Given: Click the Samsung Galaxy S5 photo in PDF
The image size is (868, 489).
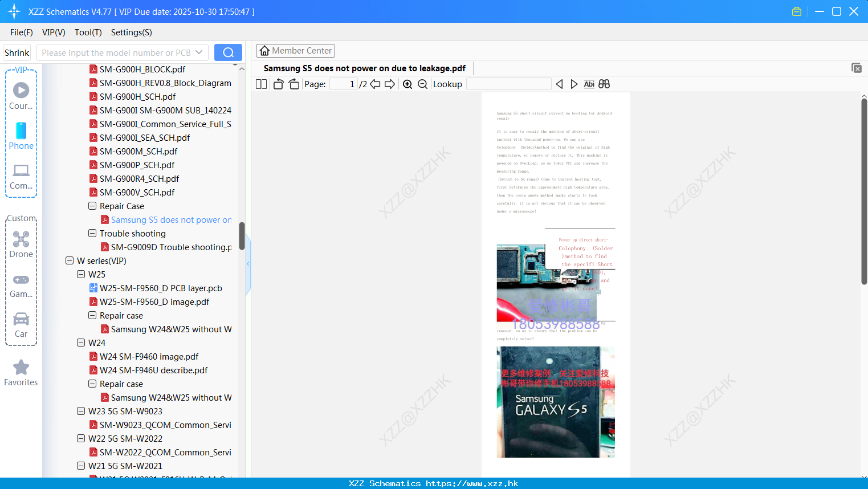Looking at the screenshot, I should pyautogui.click(x=556, y=402).
